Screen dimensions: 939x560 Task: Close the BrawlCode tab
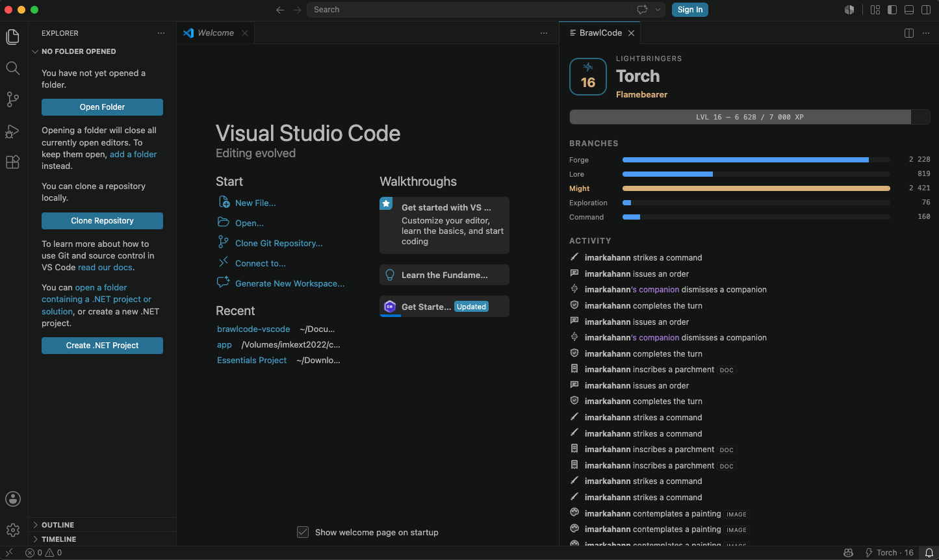click(x=631, y=33)
